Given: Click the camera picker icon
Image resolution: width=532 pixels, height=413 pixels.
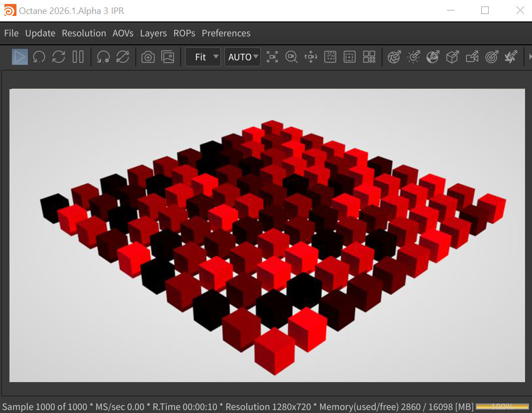Looking at the screenshot, I should [472, 57].
